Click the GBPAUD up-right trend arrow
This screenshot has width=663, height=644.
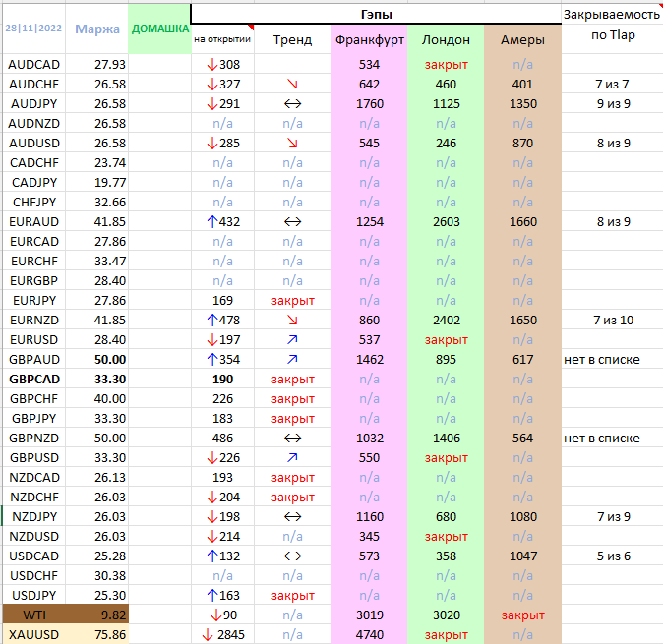click(x=292, y=359)
